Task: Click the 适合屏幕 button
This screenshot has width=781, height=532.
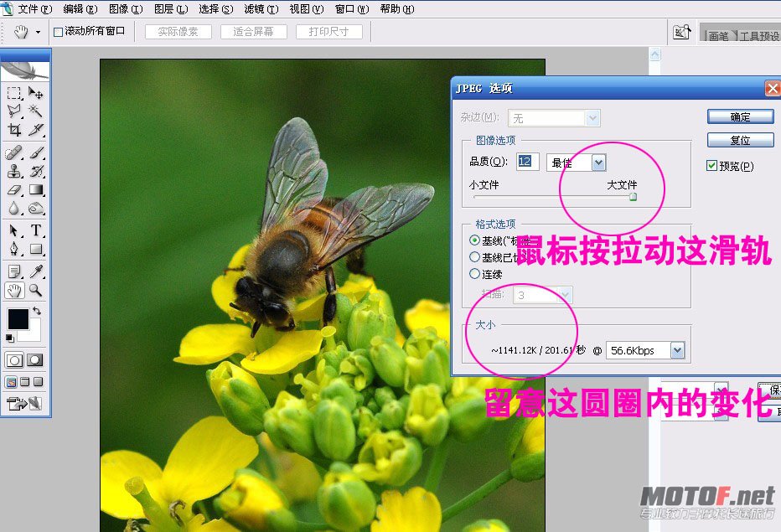Action: [x=254, y=32]
